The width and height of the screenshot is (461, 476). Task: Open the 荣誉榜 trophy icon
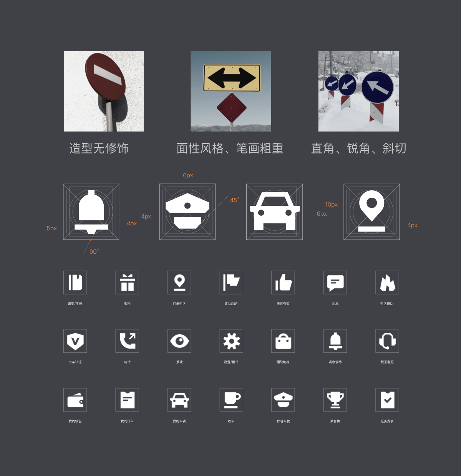(x=335, y=400)
